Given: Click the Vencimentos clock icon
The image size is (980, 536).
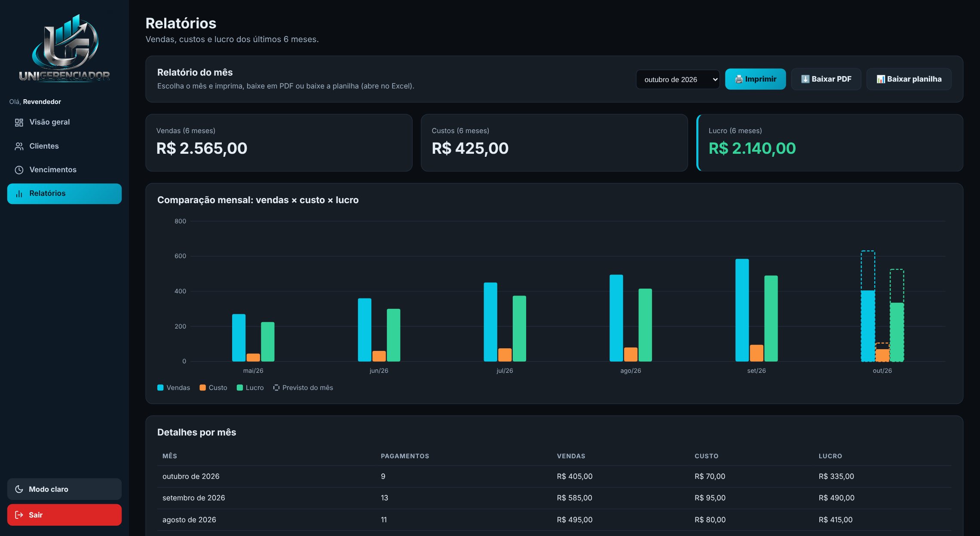Looking at the screenshot, I should (19, 170).
